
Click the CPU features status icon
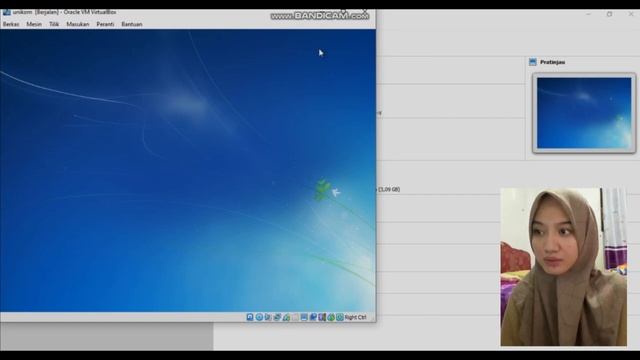(322, 317)
